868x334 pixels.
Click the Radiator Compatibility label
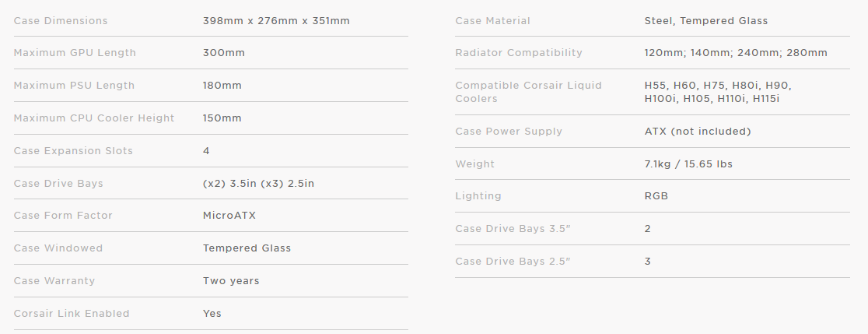(x=519, y=53)
